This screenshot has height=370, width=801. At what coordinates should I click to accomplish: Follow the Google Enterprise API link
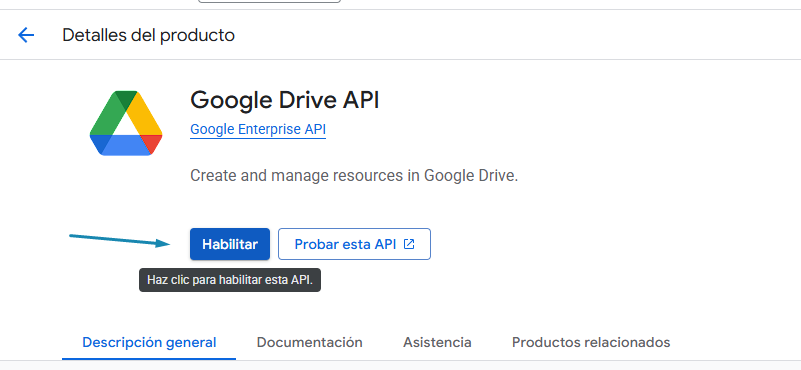click(x=258, y=129)
